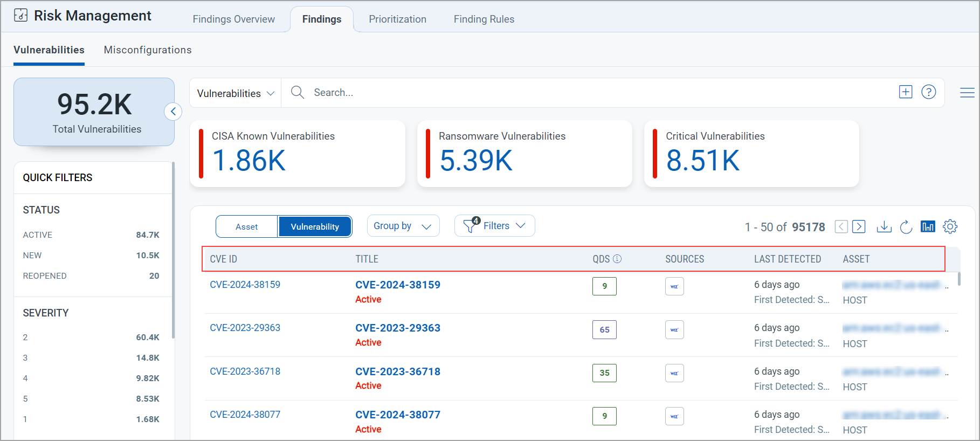
Task: Open CVE-2024-38077 CVE ID link
Action: tap(245, 415)
